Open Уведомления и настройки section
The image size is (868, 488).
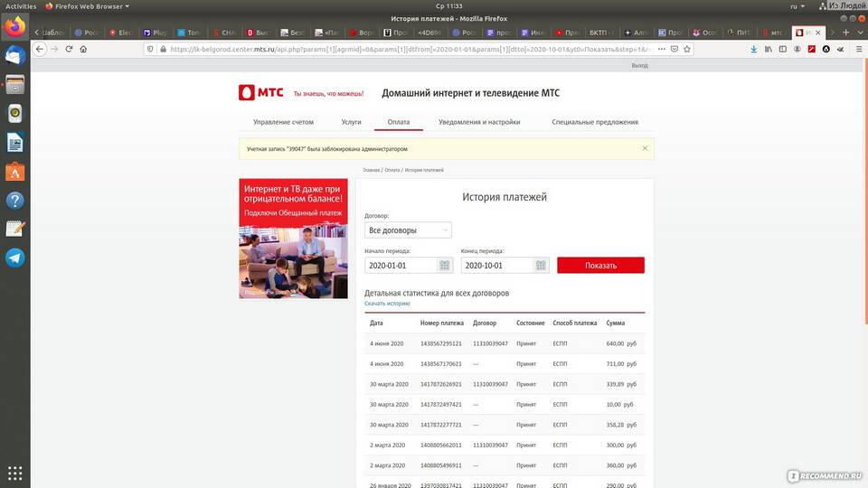479,122
